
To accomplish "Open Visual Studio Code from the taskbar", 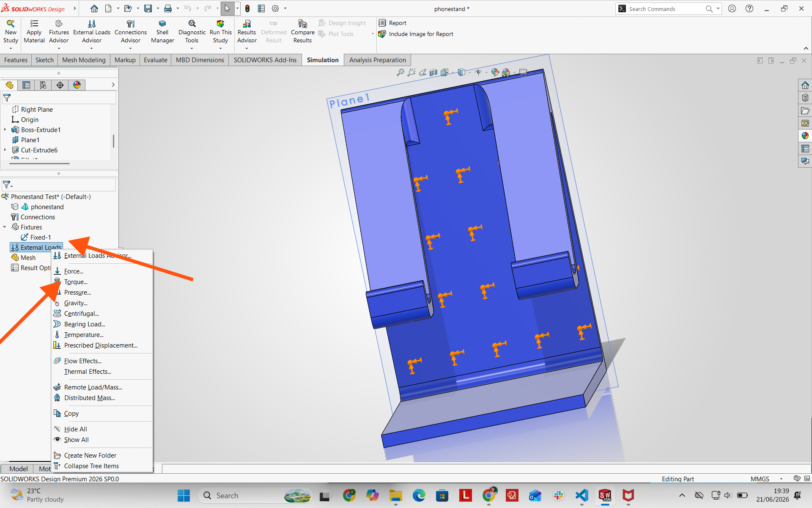I will pyautogui.click(x=582, y=495).
